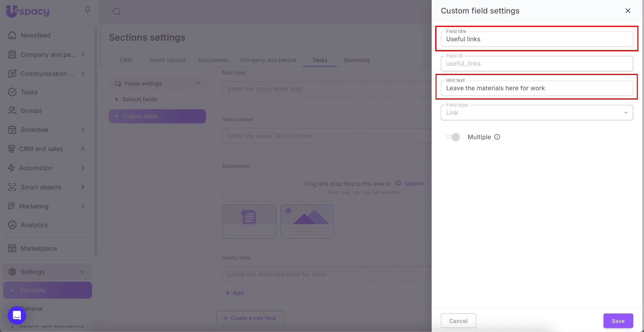Image resolution: width=644 pixels, height=332 pixels.
Task: Collapse the Fields settings expander
Action: click(x=198, y=84)
